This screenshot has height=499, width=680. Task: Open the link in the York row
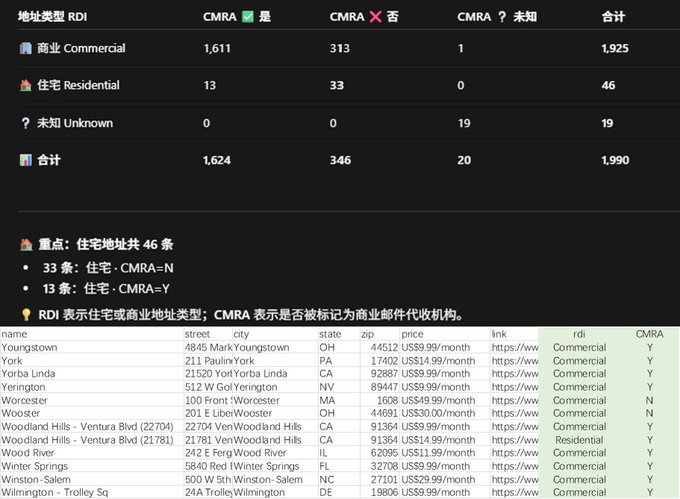tap(514, 361)
